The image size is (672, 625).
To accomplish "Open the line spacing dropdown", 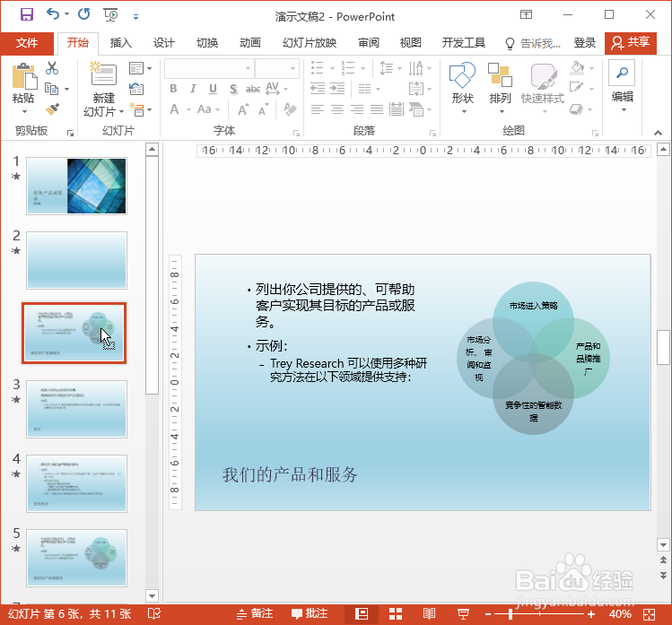I will 390,68.
